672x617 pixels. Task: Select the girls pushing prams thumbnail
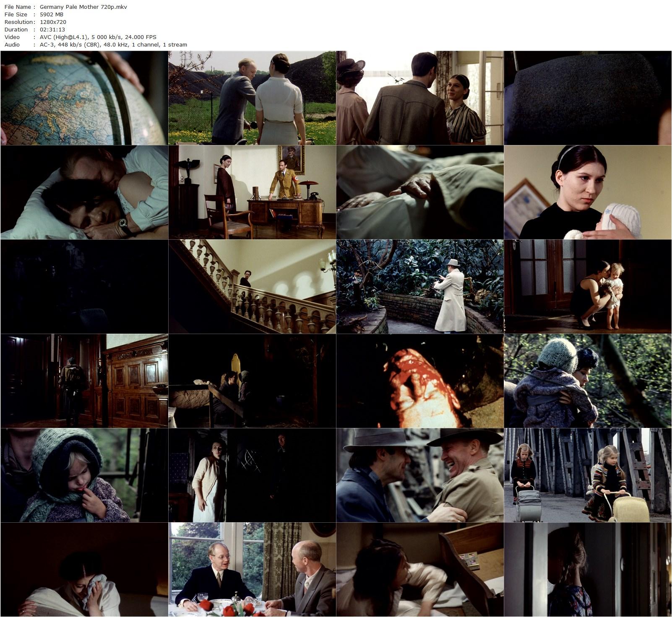[x=587, y=475]
